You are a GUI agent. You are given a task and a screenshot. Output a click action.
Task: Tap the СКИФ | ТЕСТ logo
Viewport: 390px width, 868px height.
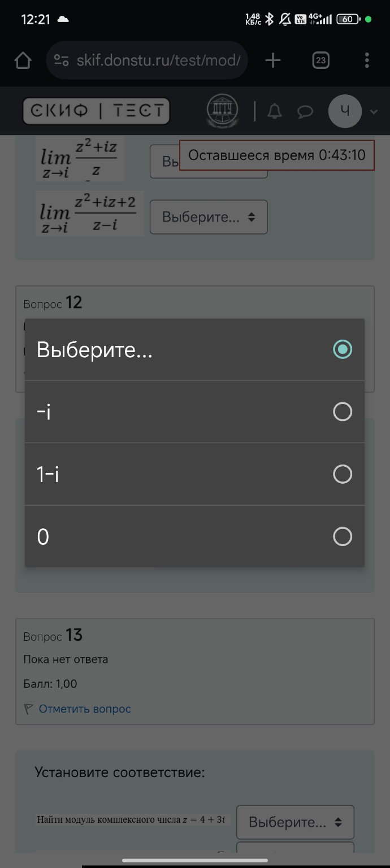coord(96,111)
